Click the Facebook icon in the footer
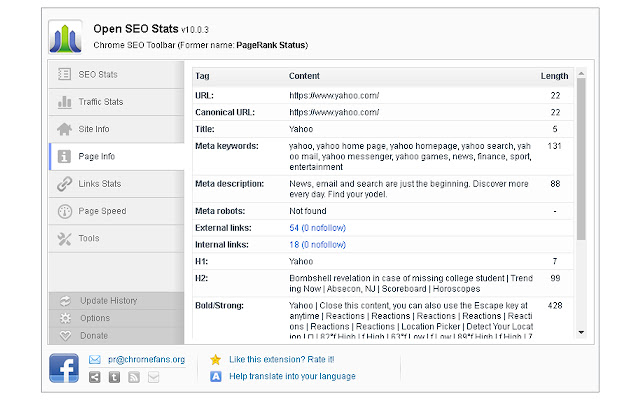Viewport: 640px width, 400px height. point(64,368)
